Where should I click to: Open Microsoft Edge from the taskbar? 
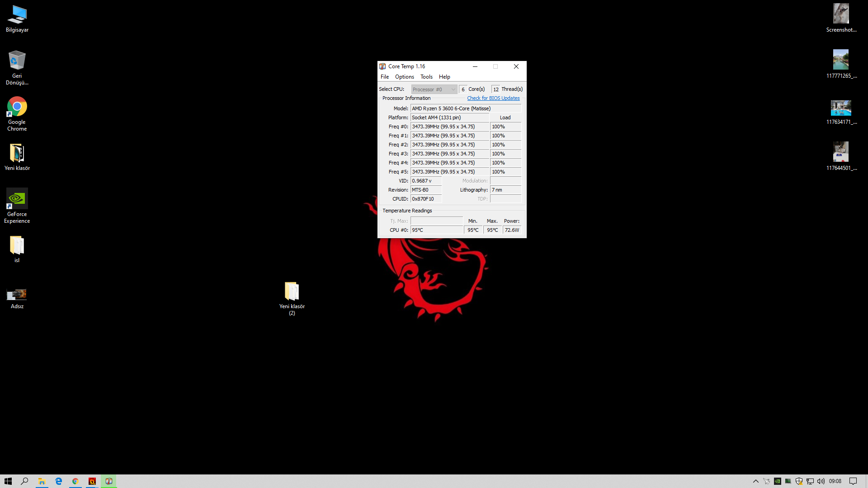[x=59, y=481]
